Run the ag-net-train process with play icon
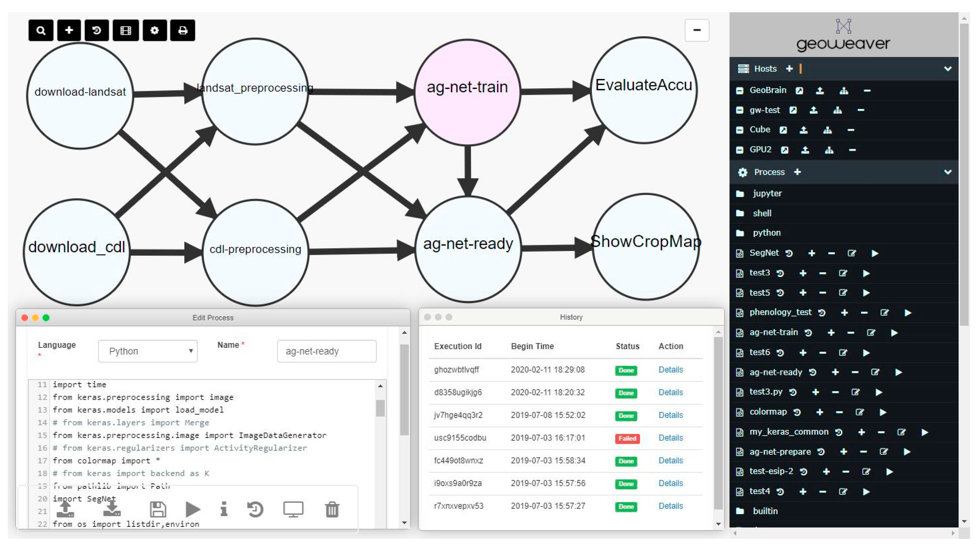 pos(894,333)
